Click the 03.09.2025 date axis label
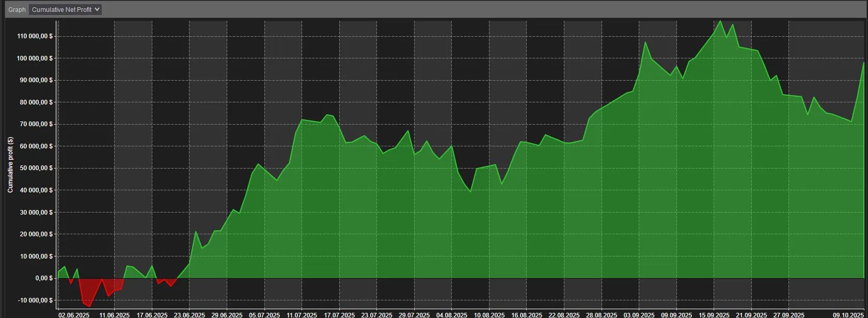The width and height of the screenshot is (868, 318). [639, 315]
